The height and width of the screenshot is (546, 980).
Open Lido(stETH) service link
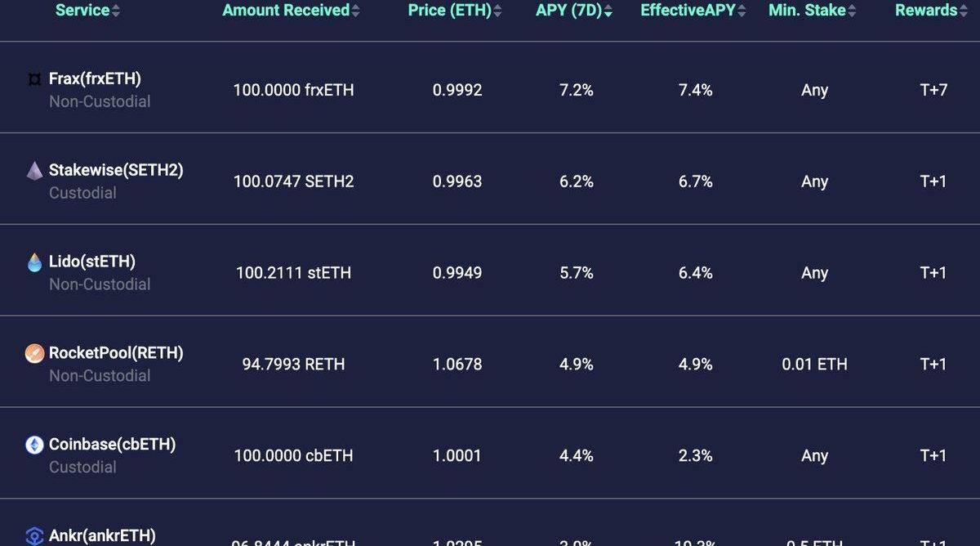[x=92, y=262]
